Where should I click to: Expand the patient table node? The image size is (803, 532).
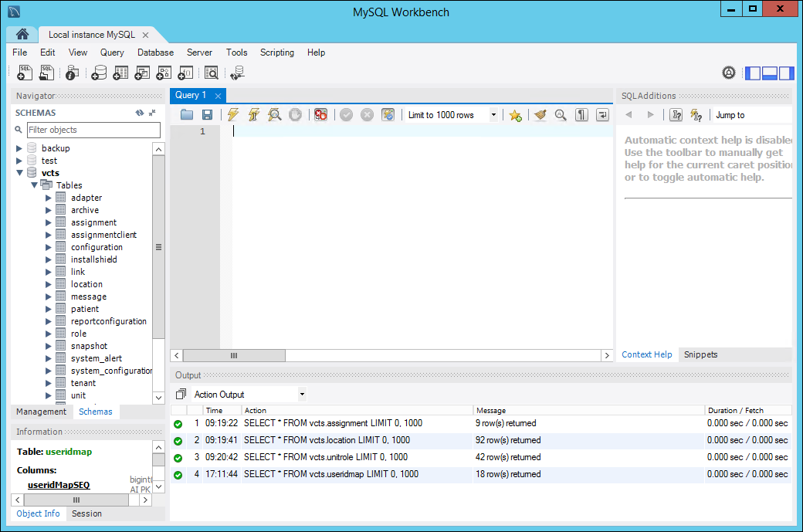pos(49,309)
